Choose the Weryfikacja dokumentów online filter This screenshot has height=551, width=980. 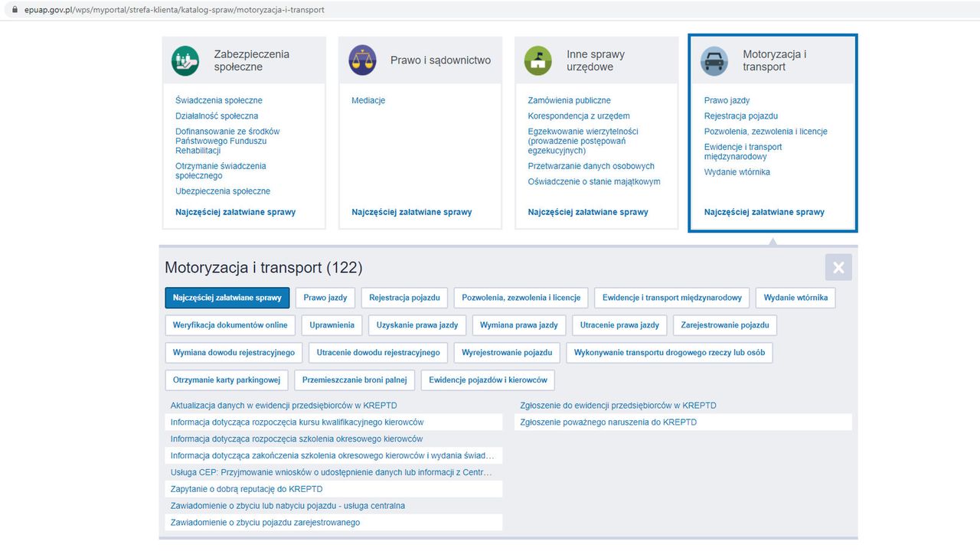click(x=230, y=325)
